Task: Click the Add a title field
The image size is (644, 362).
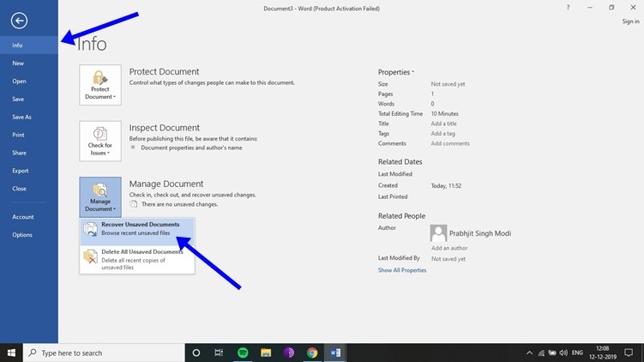Action: (x=443, y=124)
